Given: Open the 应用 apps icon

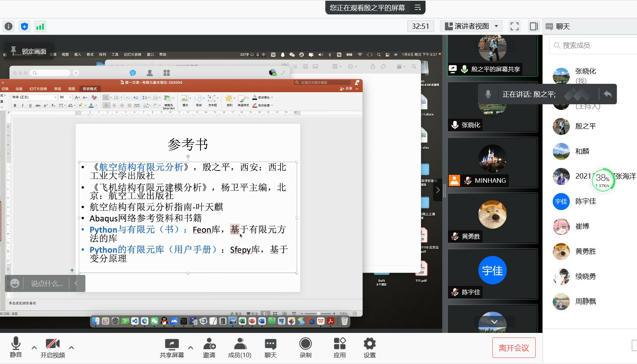Looking at the screenshot, I should [x=339, y=347].
